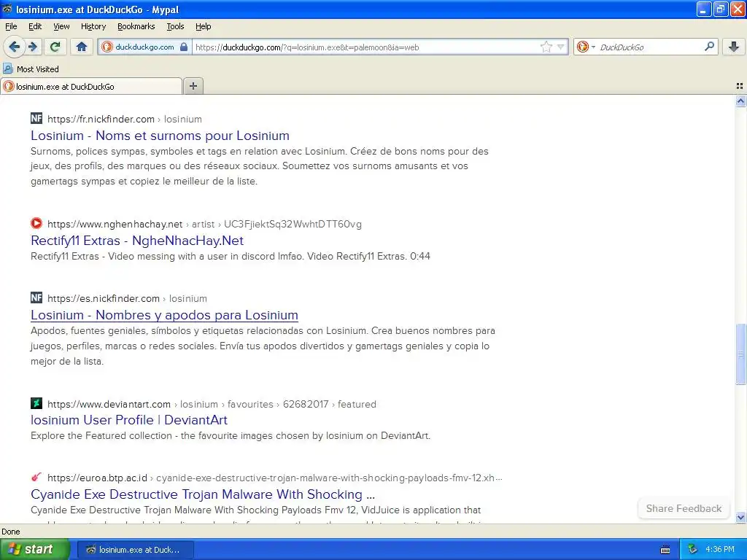
Task: Click the Share Feedback button
Action: pyautogui.click(x=684, y=508)
